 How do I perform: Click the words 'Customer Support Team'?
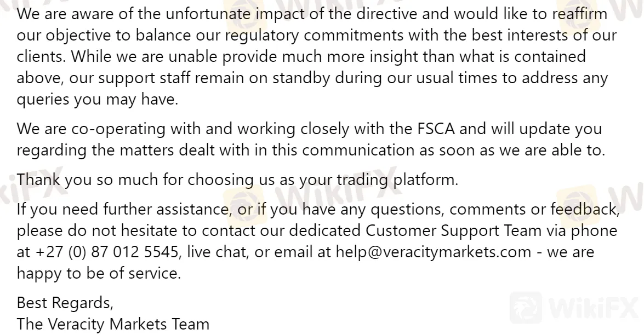[453, 230]
